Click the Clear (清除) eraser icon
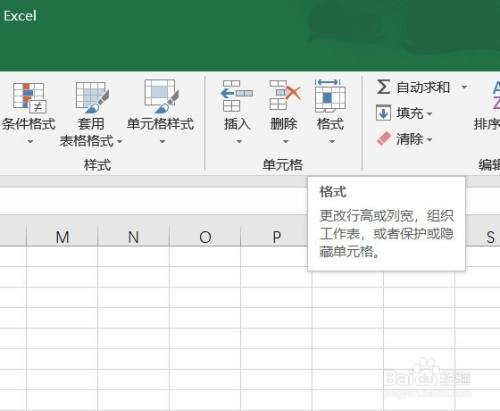 [383, 139]
